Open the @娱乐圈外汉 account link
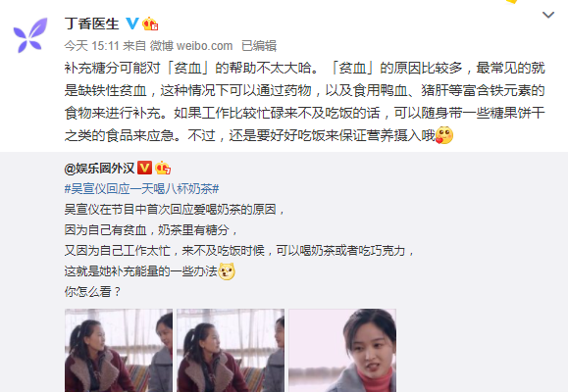Screen dimensions: 568x392 (x=100, y=168)
